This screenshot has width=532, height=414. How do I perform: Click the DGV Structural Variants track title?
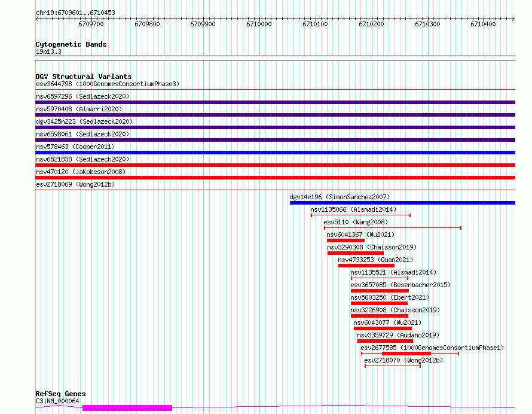[84, 77]
